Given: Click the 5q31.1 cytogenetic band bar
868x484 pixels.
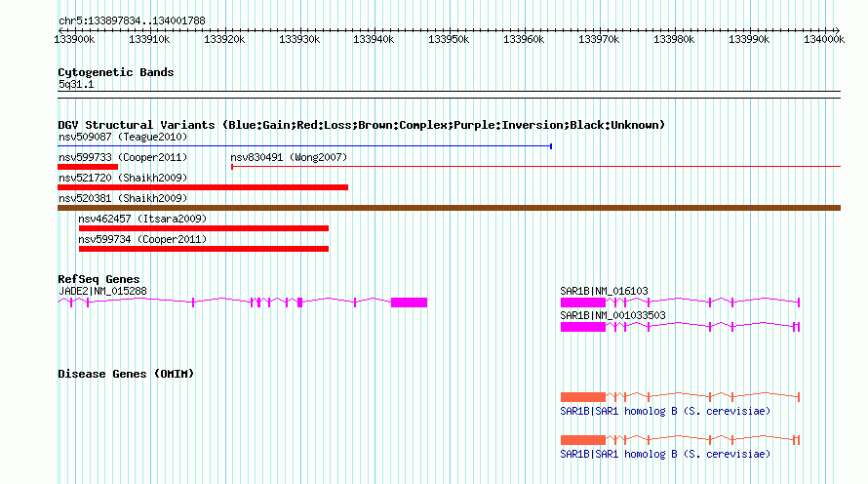Looking at the screenshot, I should [x=449, y=95].
